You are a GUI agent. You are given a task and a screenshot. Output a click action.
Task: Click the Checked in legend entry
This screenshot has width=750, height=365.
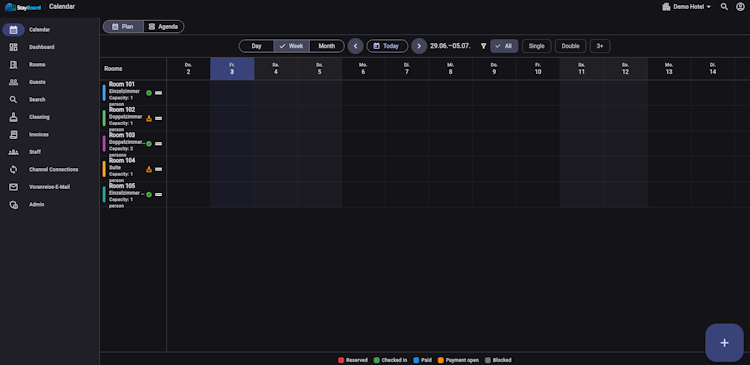pos(390,360)
